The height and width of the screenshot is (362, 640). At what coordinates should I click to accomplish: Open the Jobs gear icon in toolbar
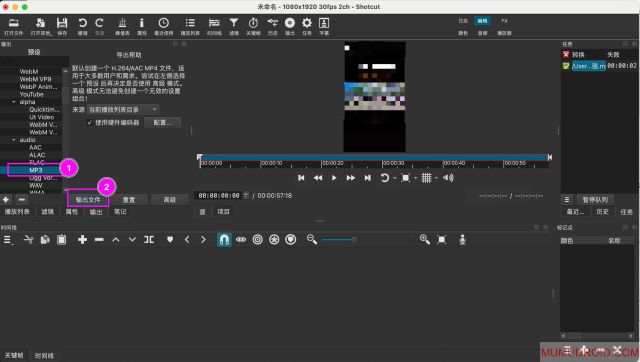tap(307, 23)
